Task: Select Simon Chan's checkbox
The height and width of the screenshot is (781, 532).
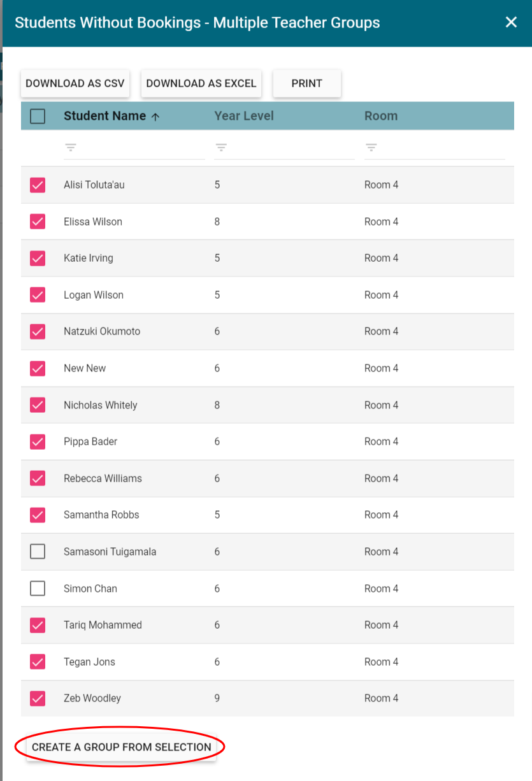Action: click(38, 589)
